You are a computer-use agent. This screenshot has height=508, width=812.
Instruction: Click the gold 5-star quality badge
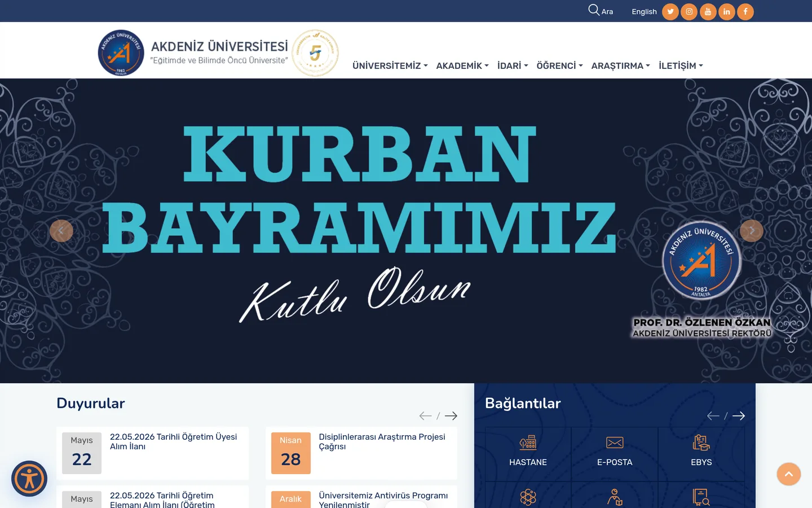315,53
